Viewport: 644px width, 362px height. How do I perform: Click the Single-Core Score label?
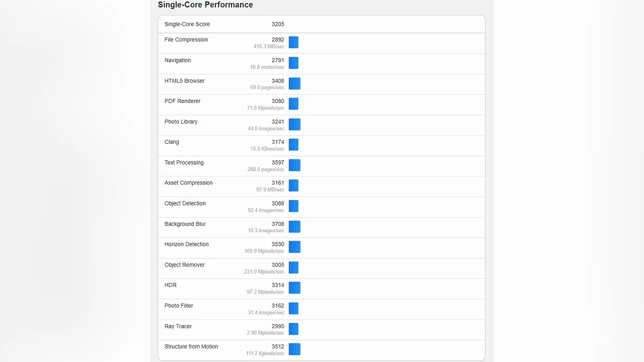pyautogui.click(x=187, y=24)
